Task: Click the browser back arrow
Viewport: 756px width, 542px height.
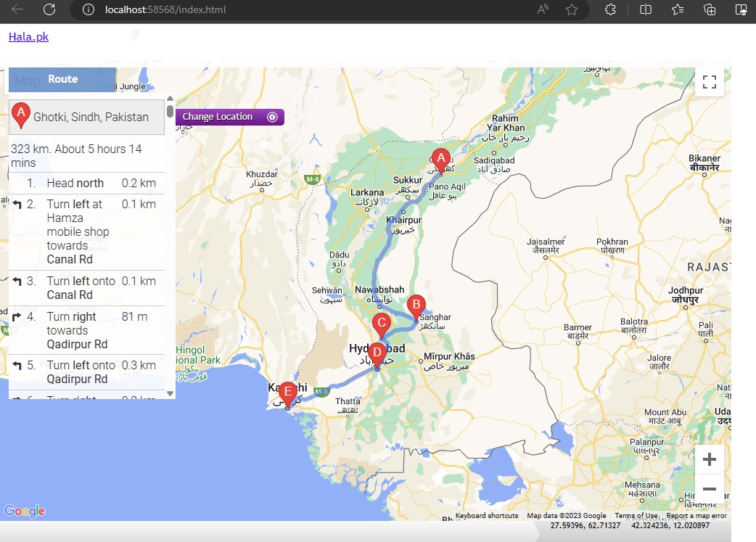Action: tap(17, 9)
